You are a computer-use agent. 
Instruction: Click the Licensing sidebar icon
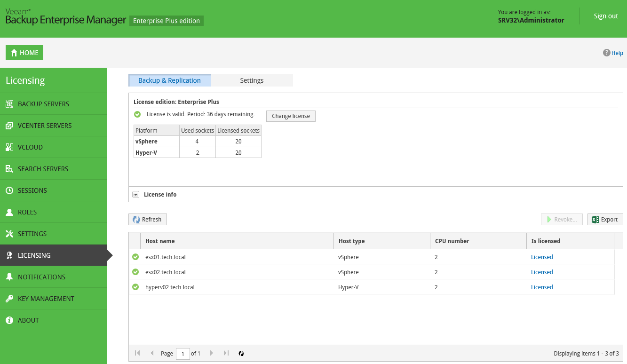[9, 255]
